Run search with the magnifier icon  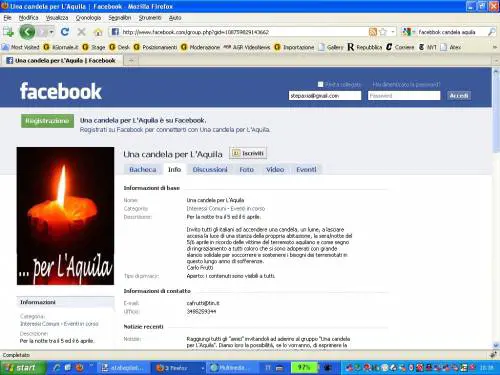click(x=491, y=32)
